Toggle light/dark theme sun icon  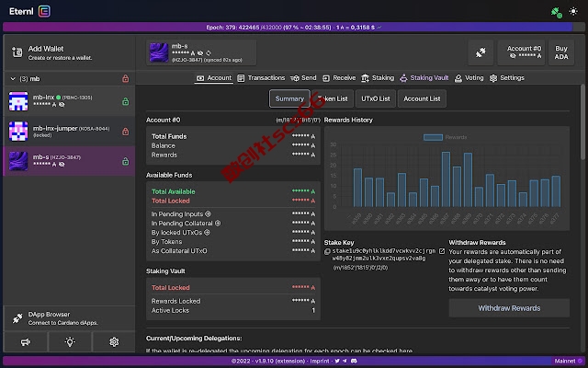coord(573,11)
